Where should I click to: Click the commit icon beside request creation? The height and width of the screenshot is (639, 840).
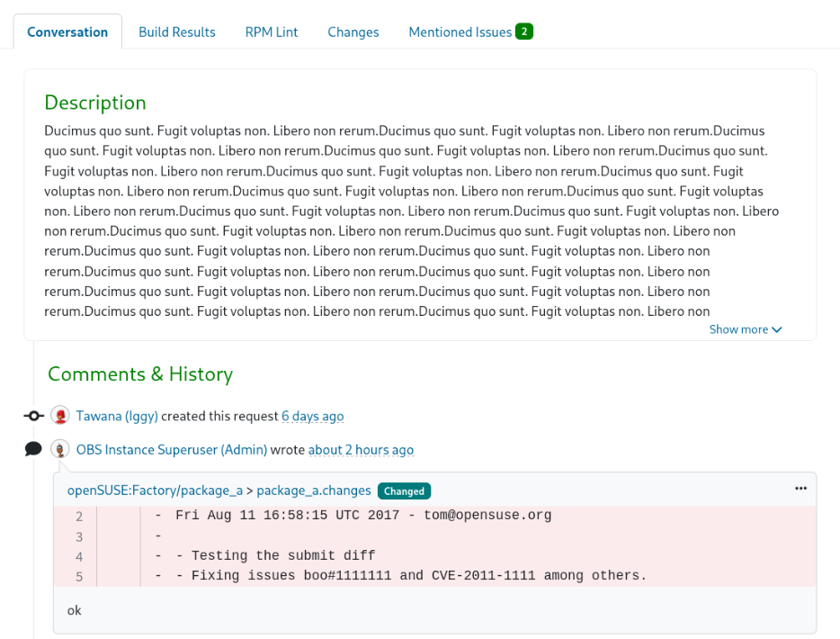[x=34, y=416]
